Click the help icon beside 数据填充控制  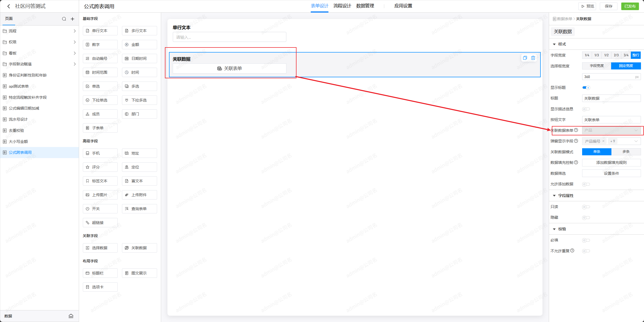(576, 162)
